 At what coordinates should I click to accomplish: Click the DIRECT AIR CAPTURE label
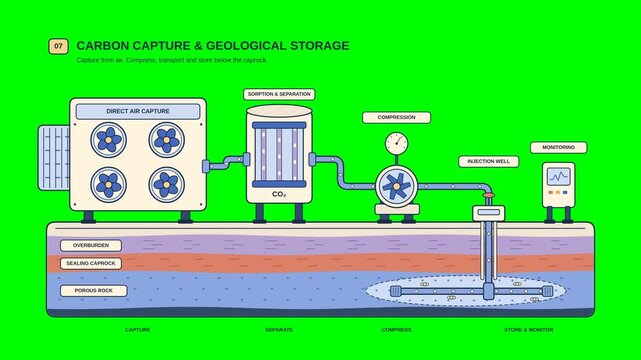pos(138,111)
